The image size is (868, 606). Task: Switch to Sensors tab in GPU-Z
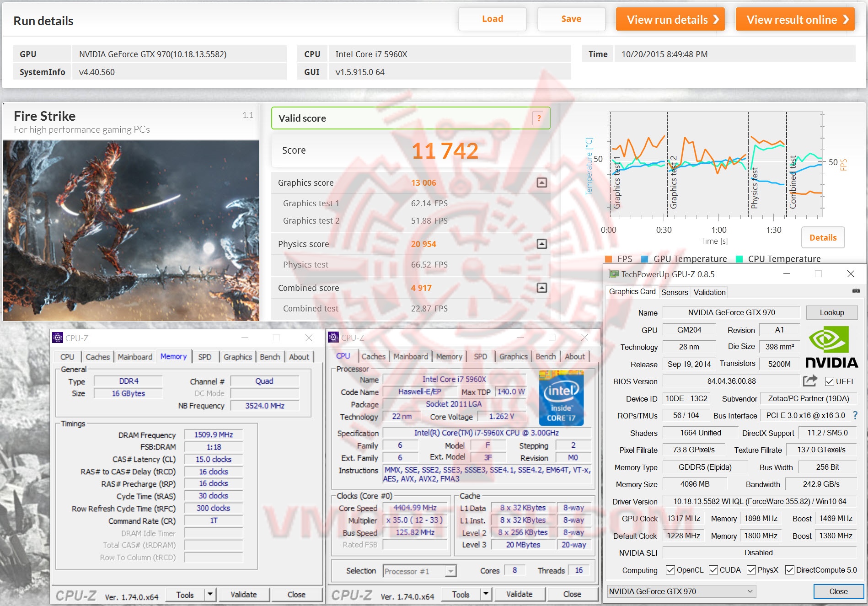[x=675, y=292]
